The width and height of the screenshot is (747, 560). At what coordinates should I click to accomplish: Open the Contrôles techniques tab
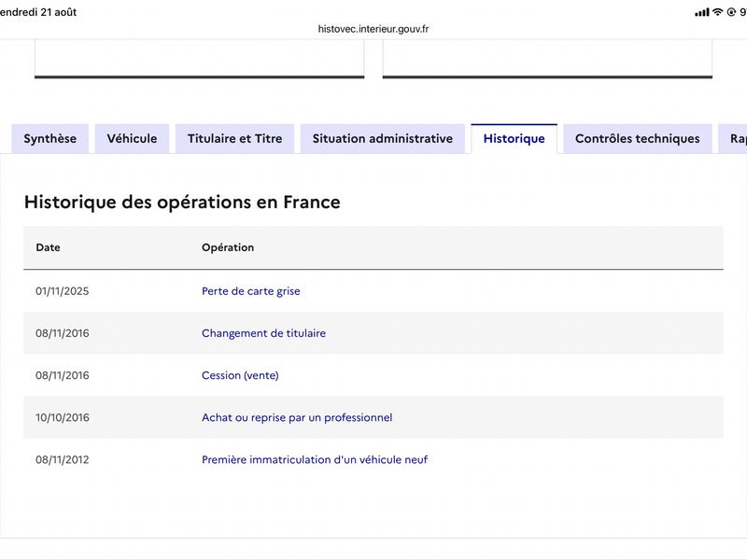[638, 138]
